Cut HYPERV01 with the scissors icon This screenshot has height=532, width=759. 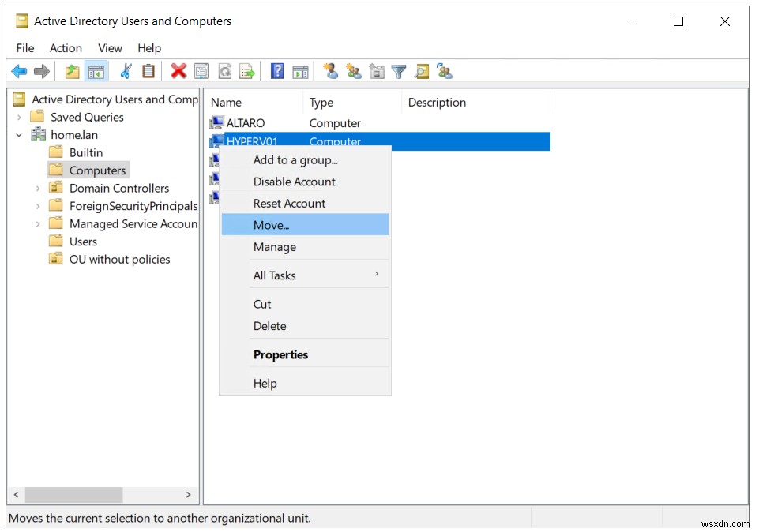(124, 71)
